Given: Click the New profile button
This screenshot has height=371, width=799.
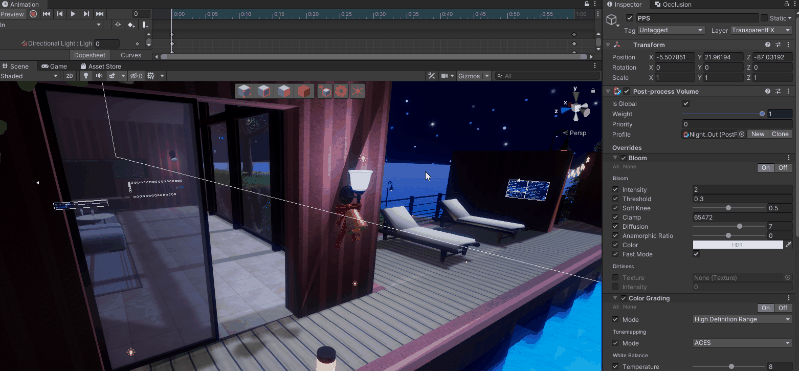Looking at the screenshot, I should coord(758,134).
